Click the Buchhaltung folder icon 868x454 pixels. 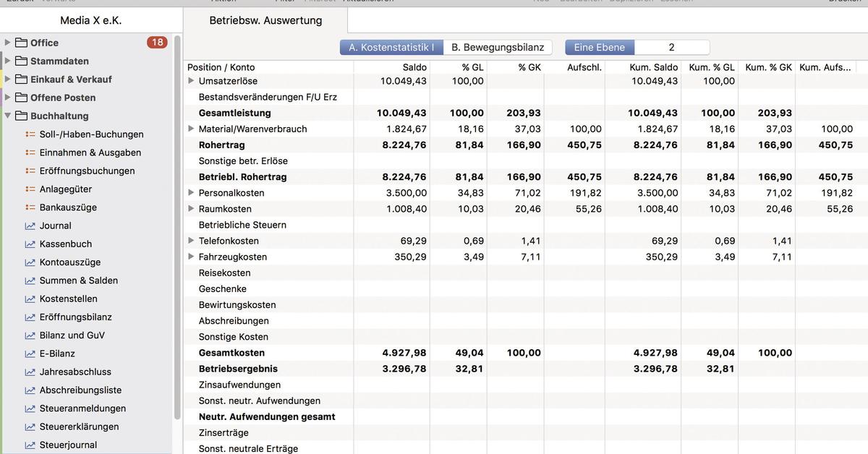21,116
